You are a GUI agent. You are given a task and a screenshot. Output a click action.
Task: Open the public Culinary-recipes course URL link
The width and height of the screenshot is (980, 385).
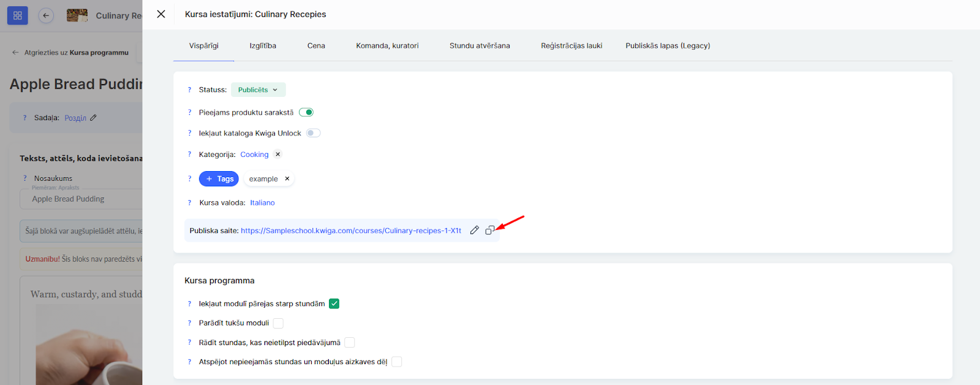click(350, 231)
